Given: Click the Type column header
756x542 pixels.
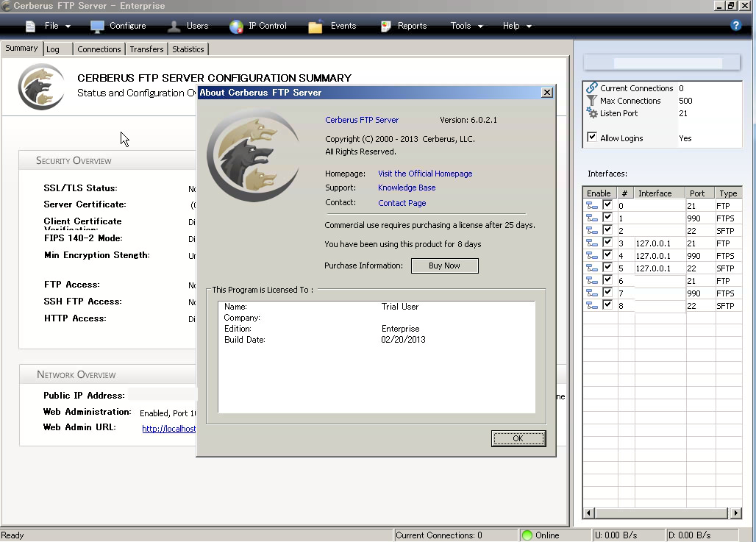Looking at the screenshot, I should (x=728, y=193).
